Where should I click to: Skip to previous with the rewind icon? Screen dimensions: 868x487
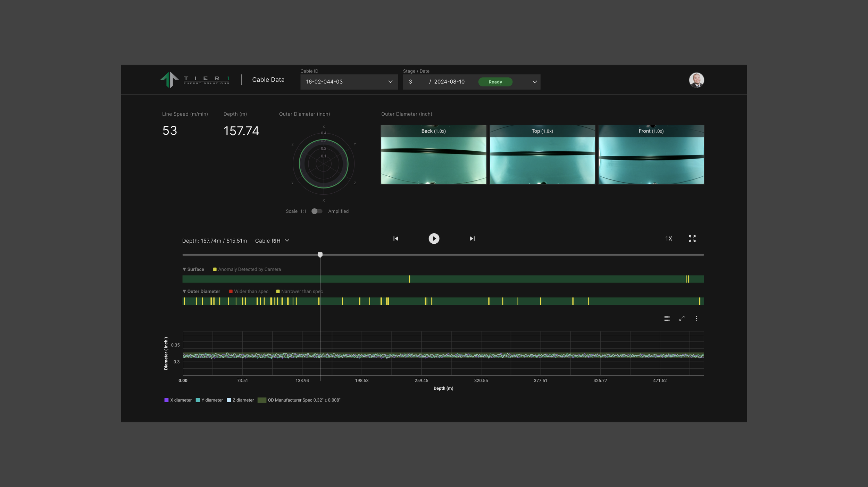395,238
